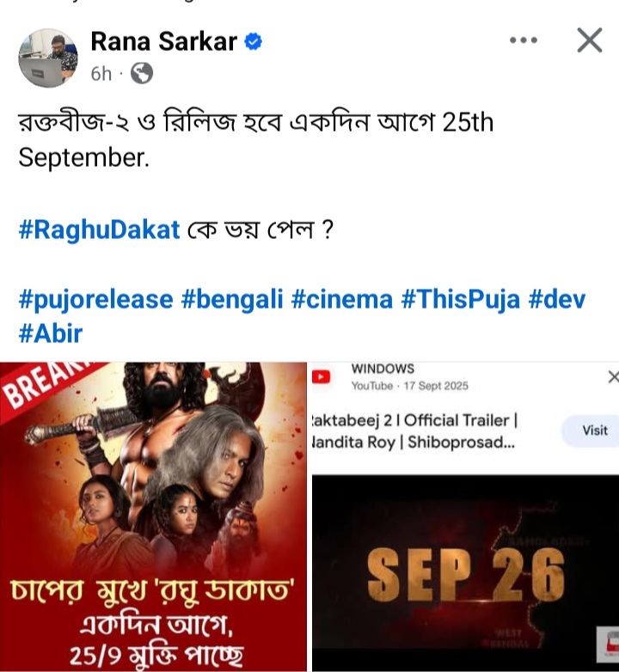Open Rana Sarkar profile name link
This screenshot has width=619, height=672.
coord(163,41)
